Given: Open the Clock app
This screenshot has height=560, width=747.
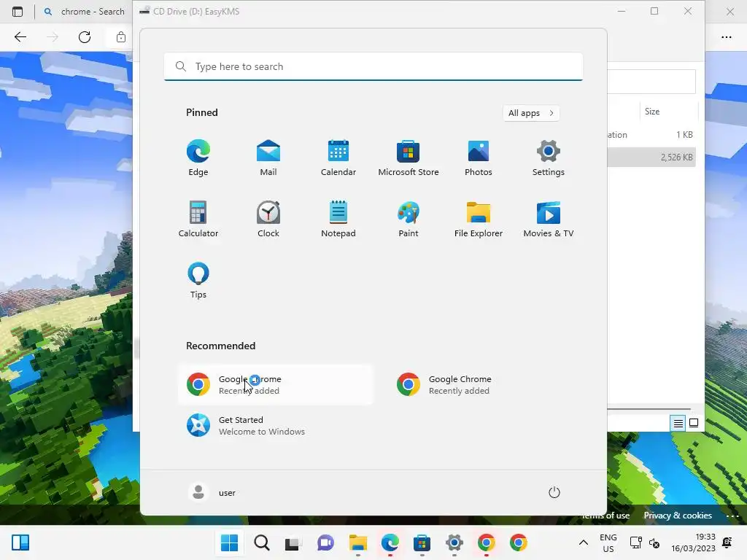Looking at the screenshot, I should coord(268,219).
